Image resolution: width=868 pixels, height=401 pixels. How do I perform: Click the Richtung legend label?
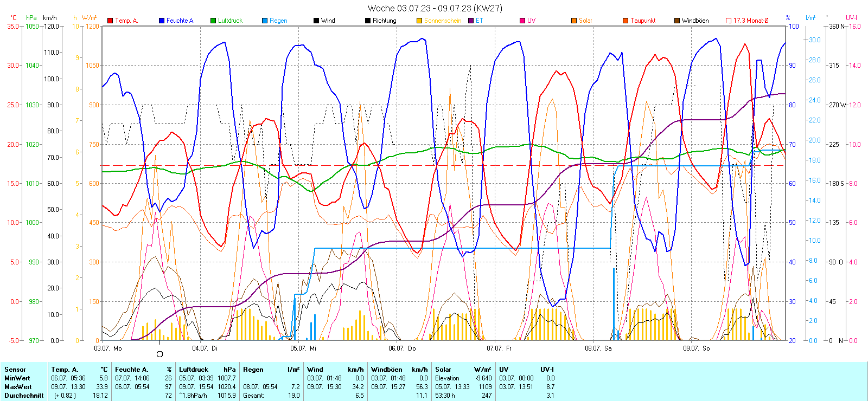384,21
